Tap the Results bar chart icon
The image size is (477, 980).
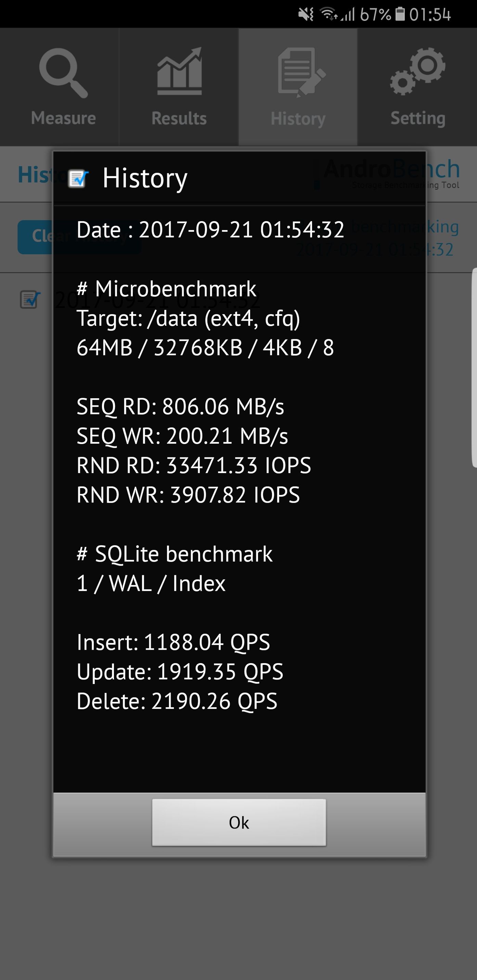coord(179,71)
